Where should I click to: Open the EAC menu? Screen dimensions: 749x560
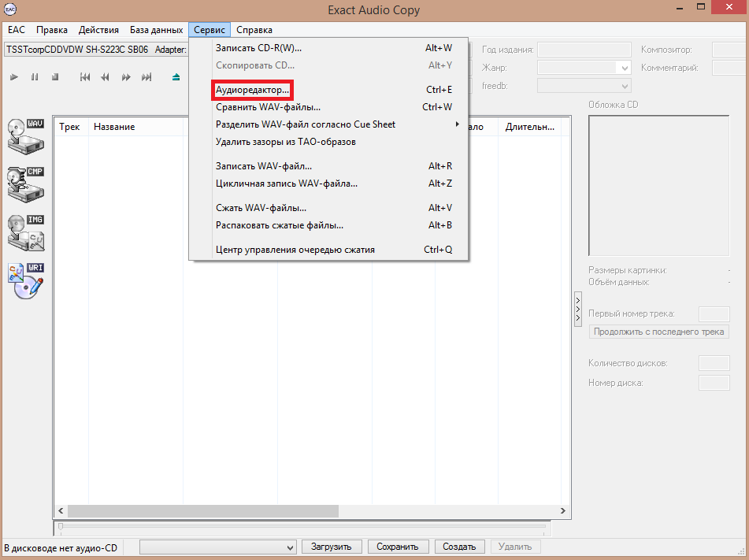click(x=17, y=30)
